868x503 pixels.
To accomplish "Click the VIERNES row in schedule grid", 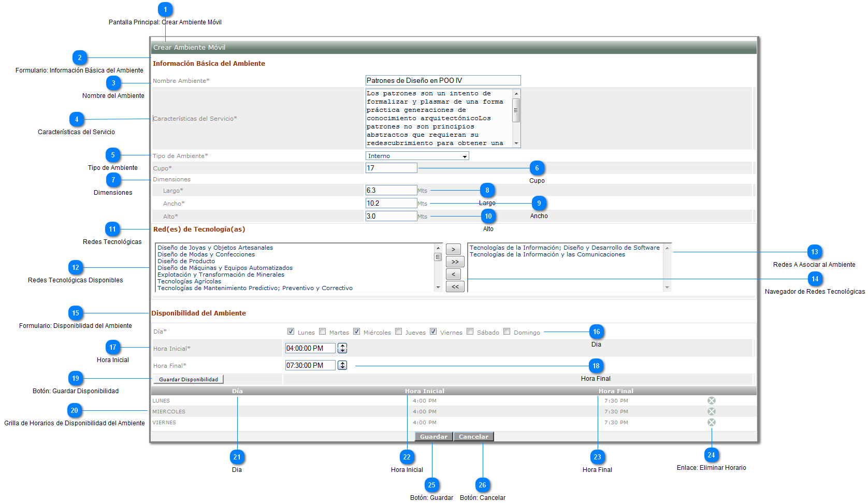I will 454,422.
